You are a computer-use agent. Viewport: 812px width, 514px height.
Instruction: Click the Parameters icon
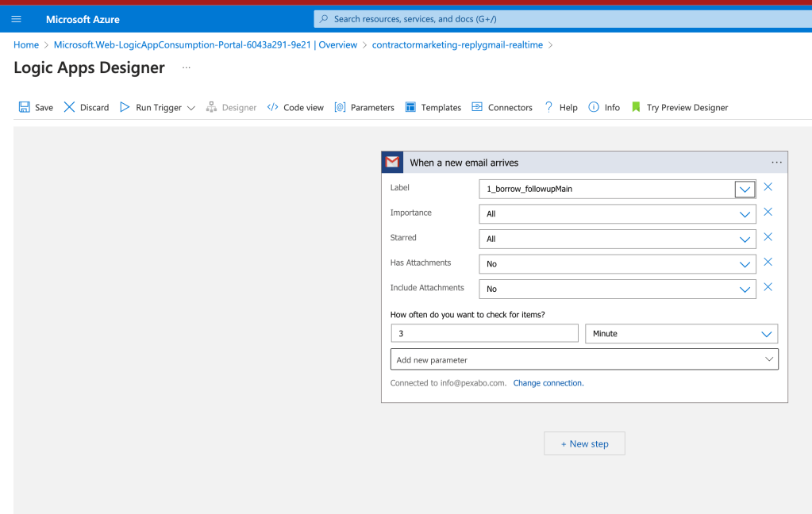coord(340,107)
